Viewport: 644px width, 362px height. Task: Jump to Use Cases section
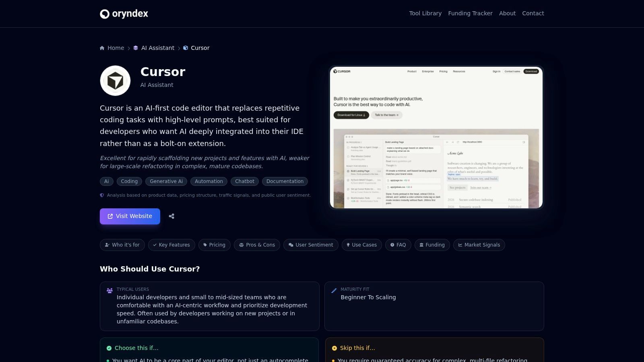coord(362,245)
